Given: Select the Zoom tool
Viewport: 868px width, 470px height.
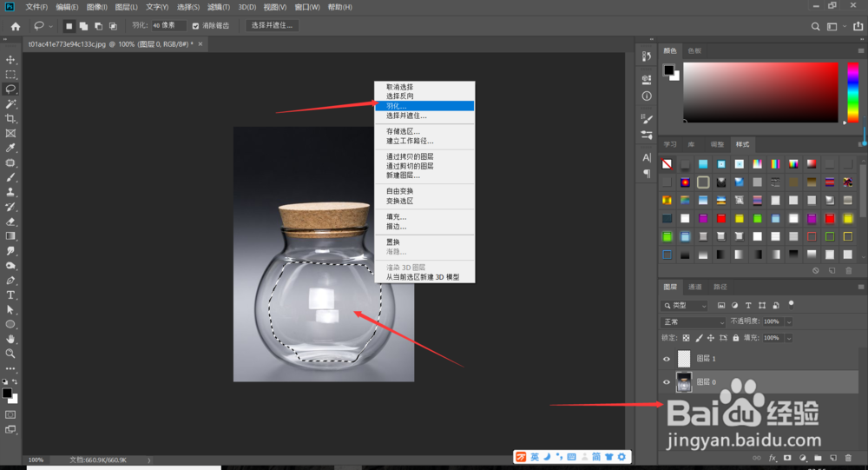Looking at the screenshot, I should [x=10, y=354].
